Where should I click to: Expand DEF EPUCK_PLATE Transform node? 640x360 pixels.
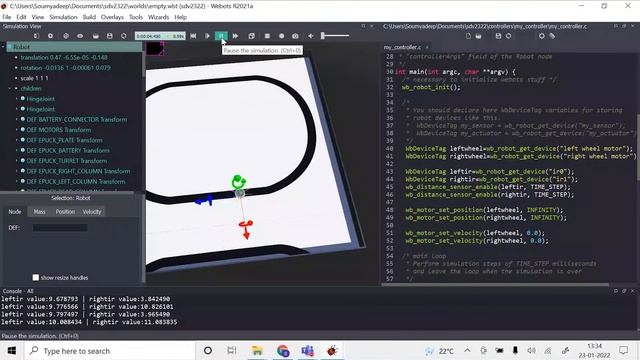17,140
